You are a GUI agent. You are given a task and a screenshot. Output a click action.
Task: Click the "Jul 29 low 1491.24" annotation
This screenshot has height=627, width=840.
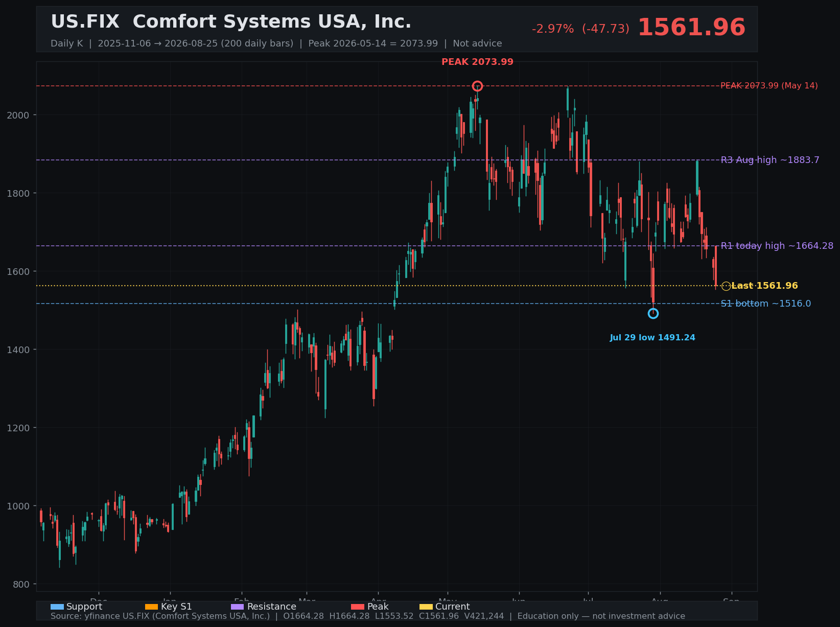pos(652,338)
